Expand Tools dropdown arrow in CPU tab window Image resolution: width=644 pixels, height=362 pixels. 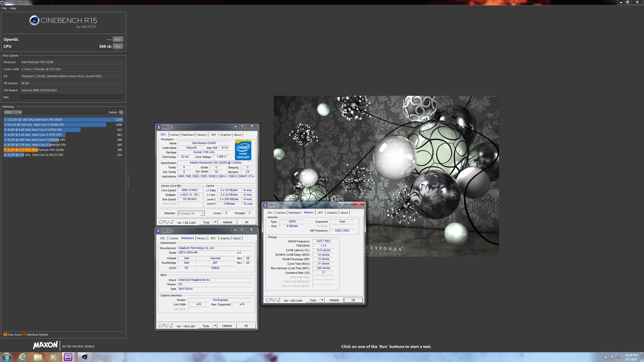pos(215,222)
